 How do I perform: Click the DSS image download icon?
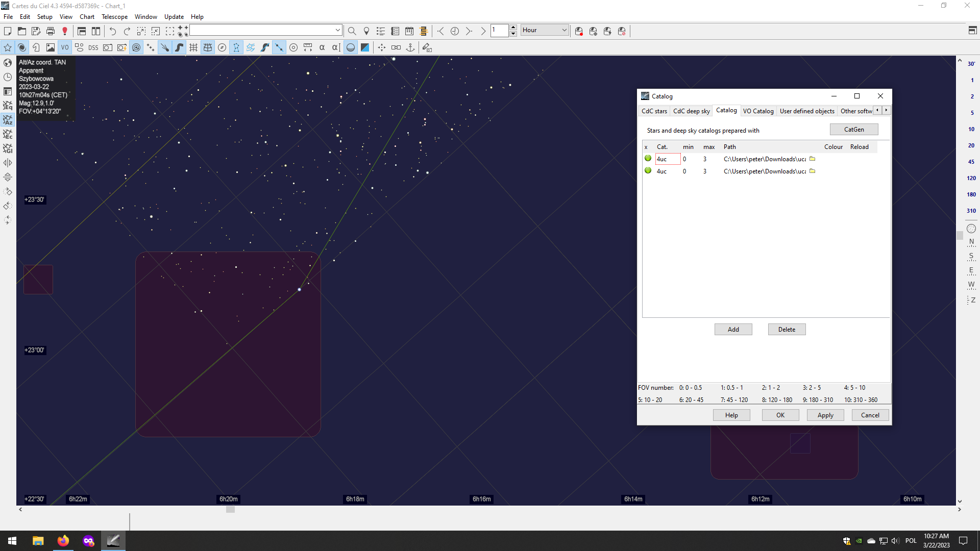pos(93,47)
